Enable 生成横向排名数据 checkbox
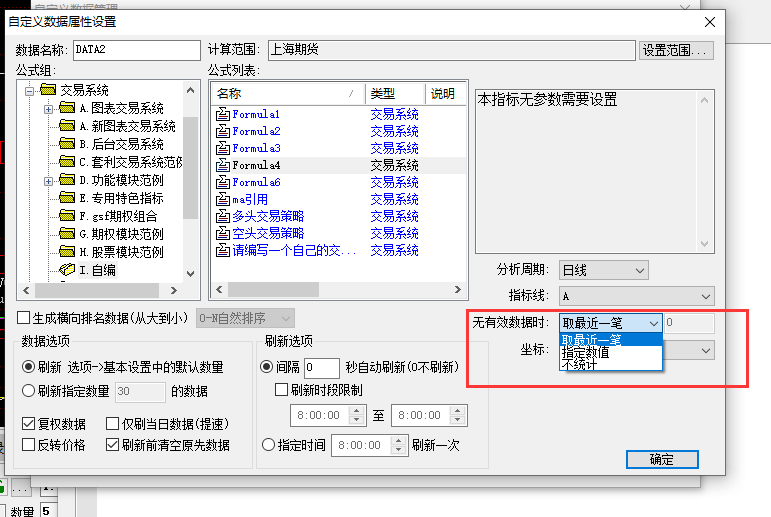Screen dimensions: 771x517 24,318
